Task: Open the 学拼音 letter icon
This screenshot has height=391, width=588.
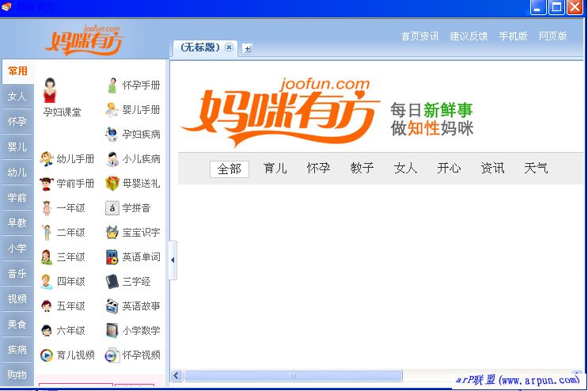Action: [112, 208]
